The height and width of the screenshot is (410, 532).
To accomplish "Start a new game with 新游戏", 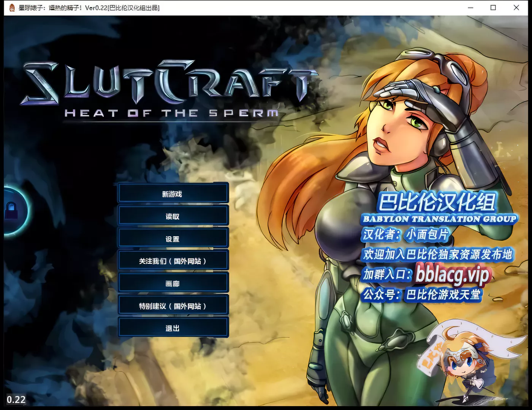I will click(173, 194).
